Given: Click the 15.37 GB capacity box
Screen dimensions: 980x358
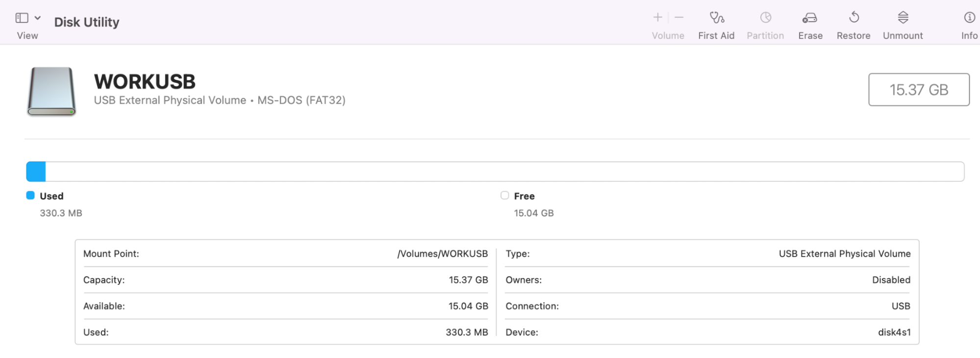Looking at the screenshot, I should pos(919,90).
